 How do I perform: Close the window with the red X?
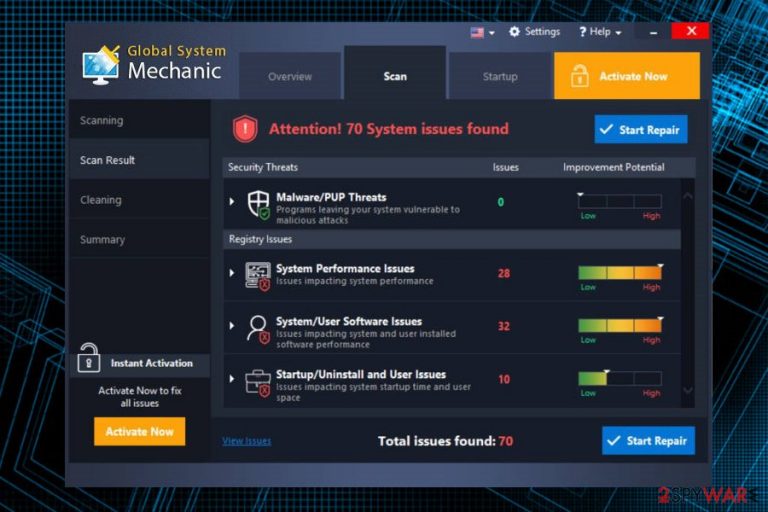(x=691, y=31)
